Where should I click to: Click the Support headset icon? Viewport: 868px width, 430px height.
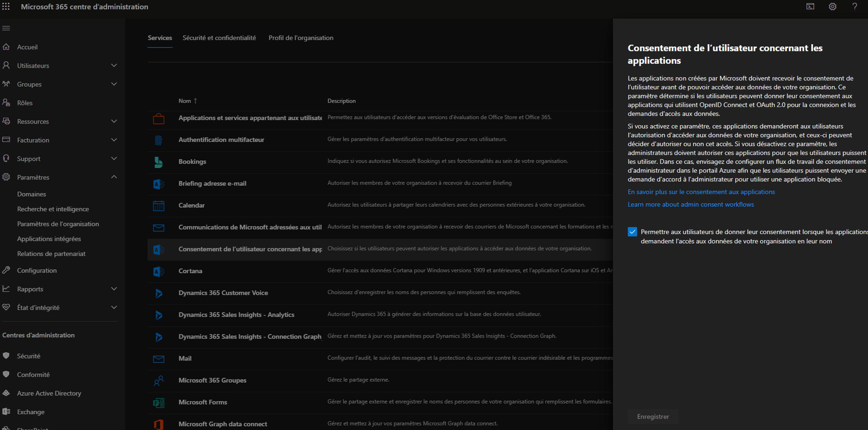(x=6, y=158)
